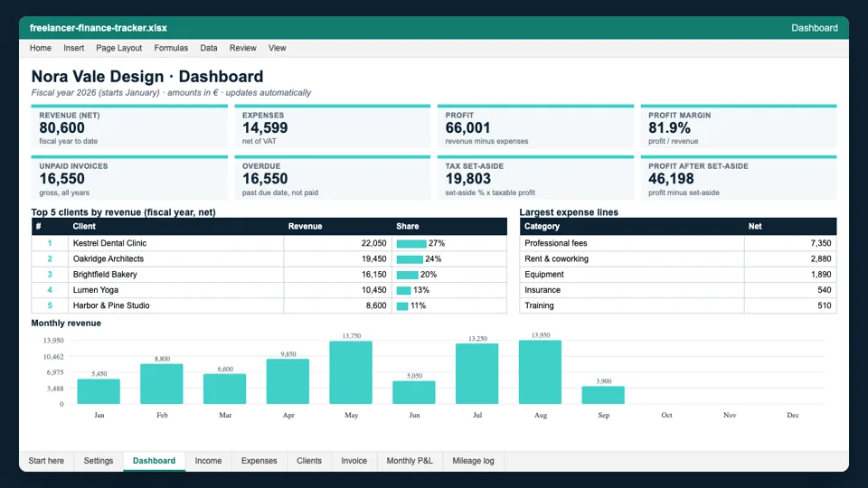Open the Formulas menu
This screenshot has width=868, height=488.
click(x=171, y=48)
